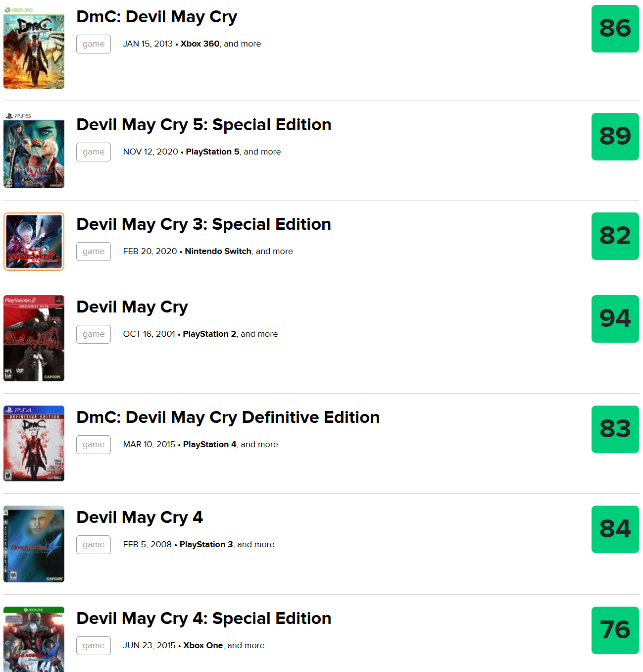This screenshot has width=643, height=672.
Task: Click the 94 score badge for Devil May Cry
Action: (615, 319)
